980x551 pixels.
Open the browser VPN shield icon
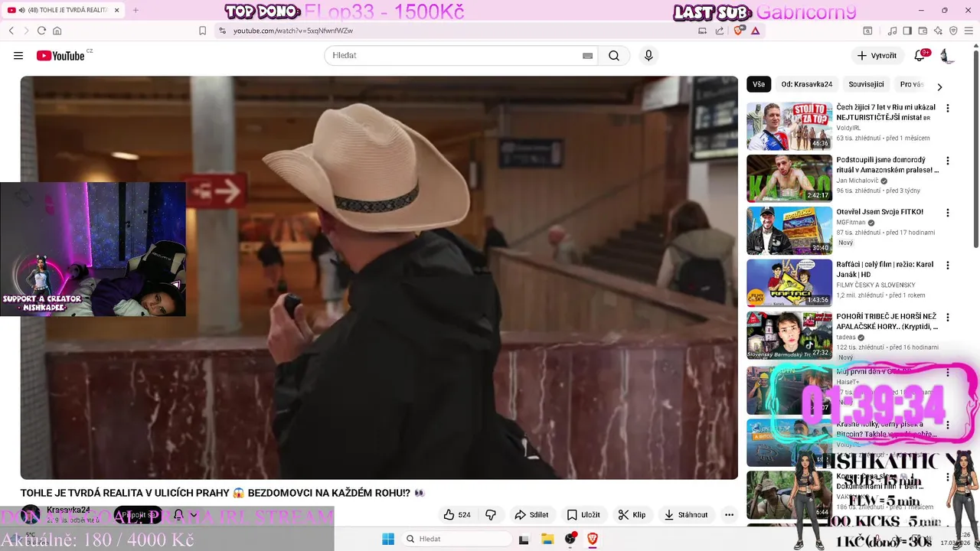[953, 31]
